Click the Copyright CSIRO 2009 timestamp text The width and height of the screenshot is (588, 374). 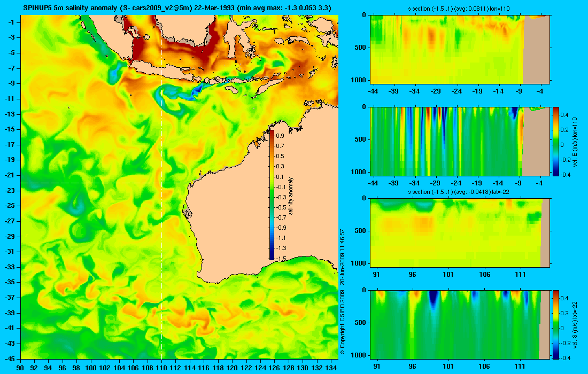pyautogui.click(x=342, y=292)
